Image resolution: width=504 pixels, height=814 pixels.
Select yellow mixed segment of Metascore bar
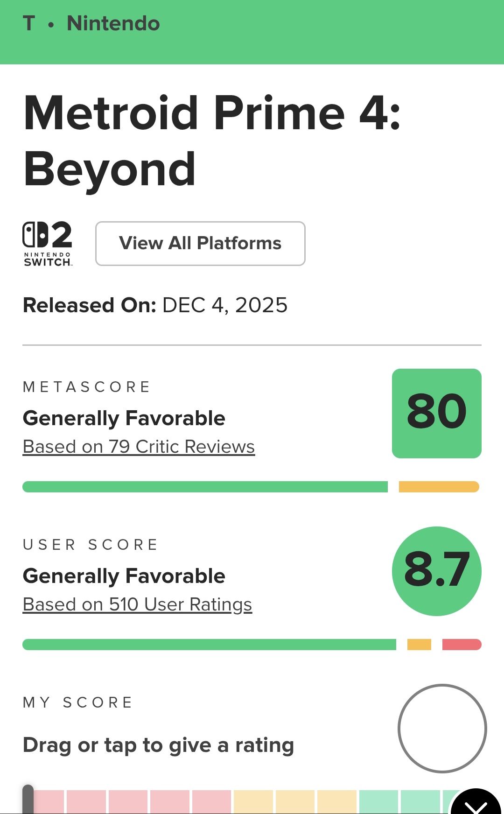(x=439, y=487)
